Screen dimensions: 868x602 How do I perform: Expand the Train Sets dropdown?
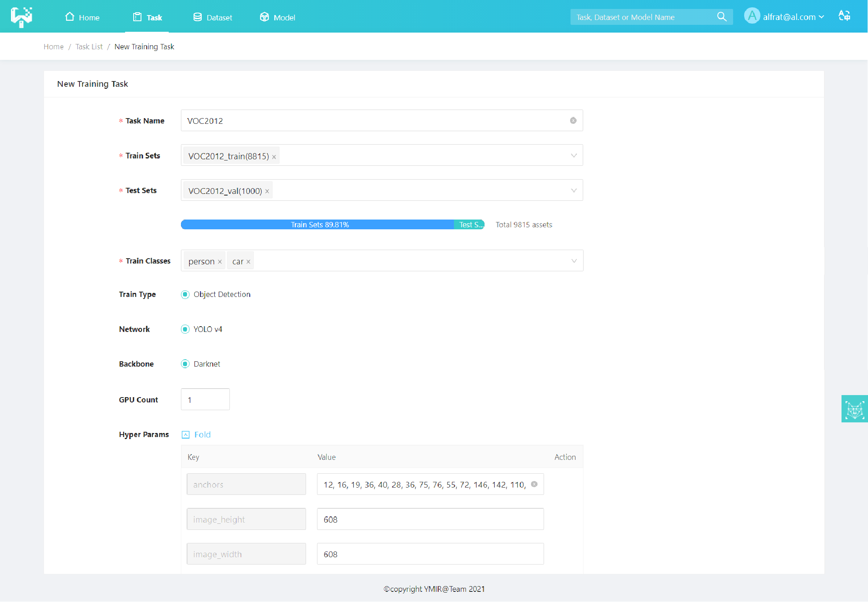[x=573, y=156]
